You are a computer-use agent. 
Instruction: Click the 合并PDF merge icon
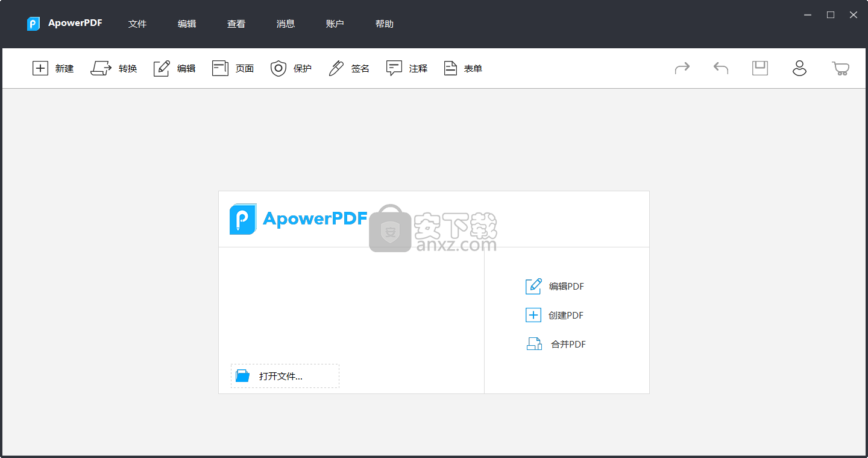(x=534, y=344)
